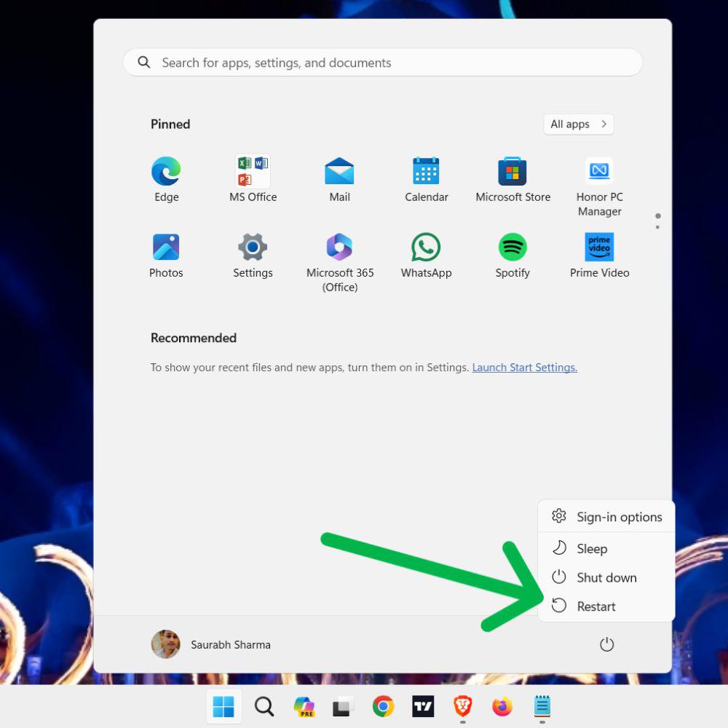
Task: Open Copilot preview from the taskbar
Action: [x=304, y=707]
